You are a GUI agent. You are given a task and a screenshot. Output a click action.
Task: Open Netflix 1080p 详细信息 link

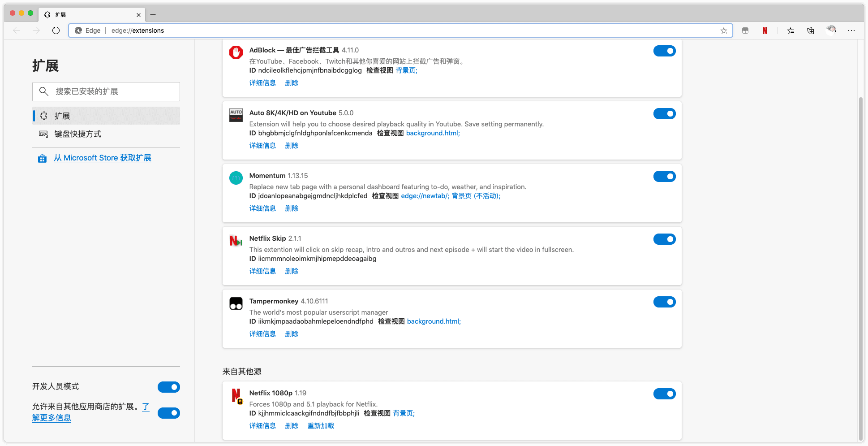pyautogui.click(x=262, y=426)
